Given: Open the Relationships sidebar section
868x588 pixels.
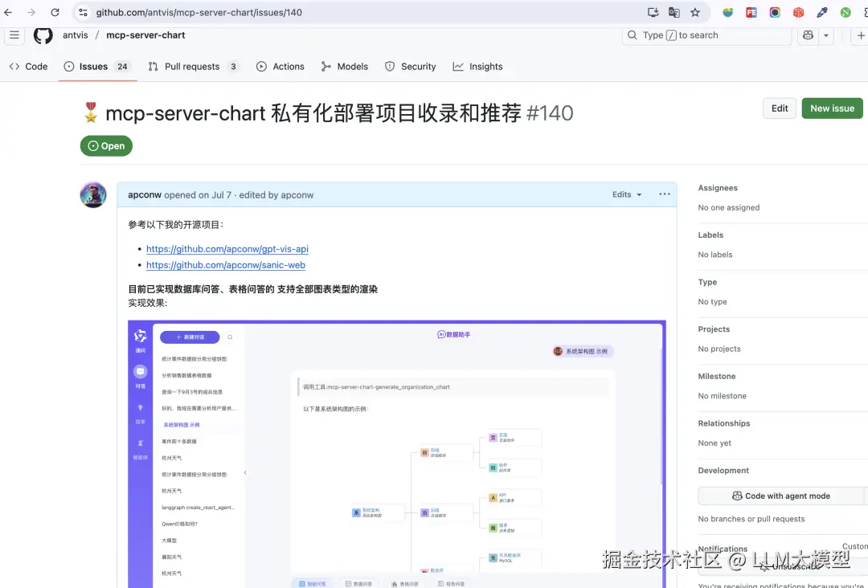Looking at the screenshot, I should point(724,423).
